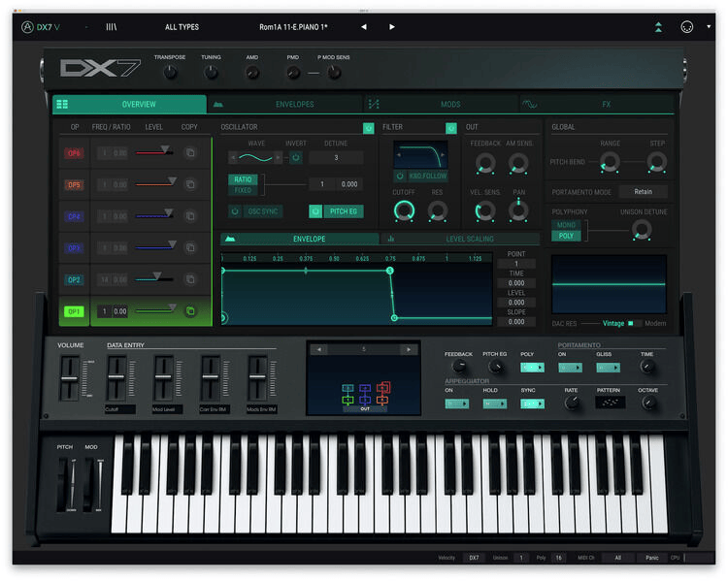Open Unison 1 voice count selector
Screen dimensions: 728x581
click(521, 558)
